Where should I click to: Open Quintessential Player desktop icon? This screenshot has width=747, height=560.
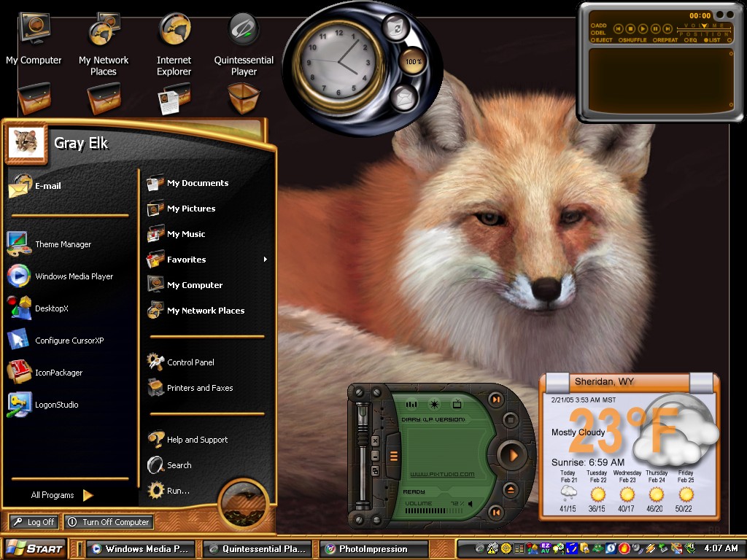tap(244, 44)
